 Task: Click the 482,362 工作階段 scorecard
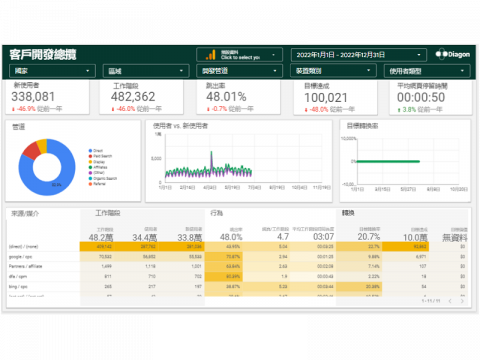(141, 97)
